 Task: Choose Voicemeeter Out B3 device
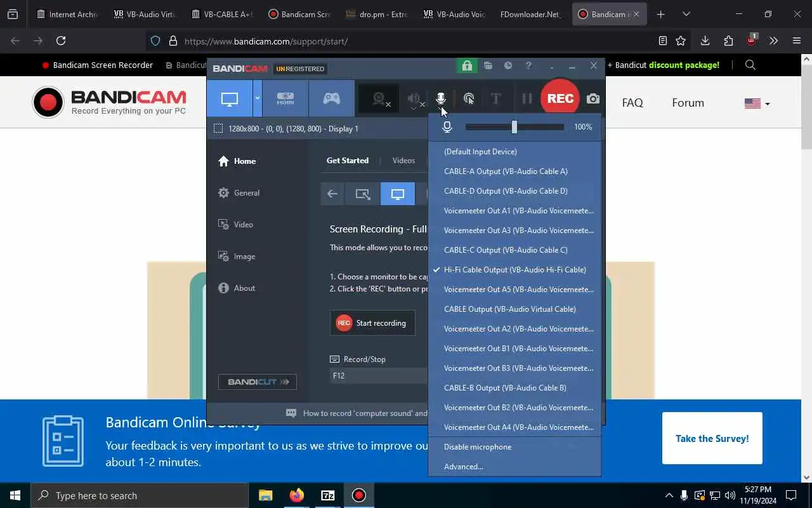click(x=514, y=368)
